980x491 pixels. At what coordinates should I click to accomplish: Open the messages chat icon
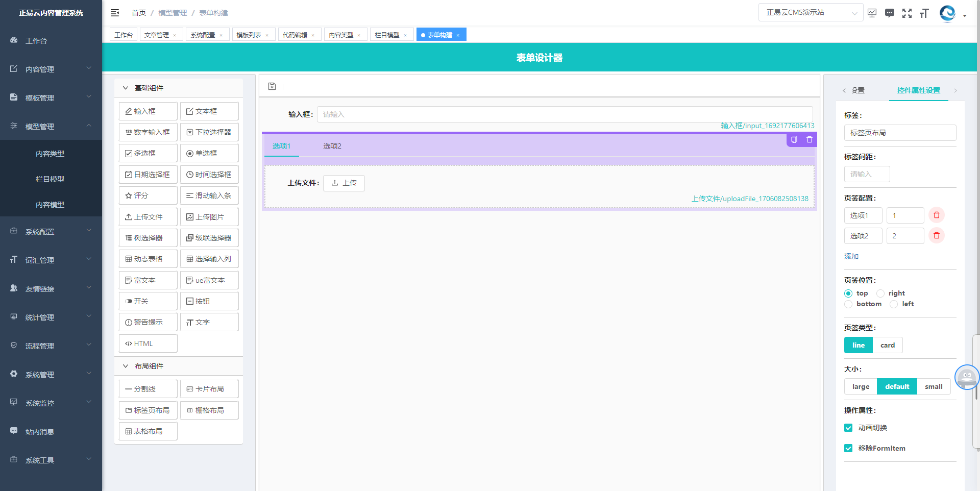point(889,13)
